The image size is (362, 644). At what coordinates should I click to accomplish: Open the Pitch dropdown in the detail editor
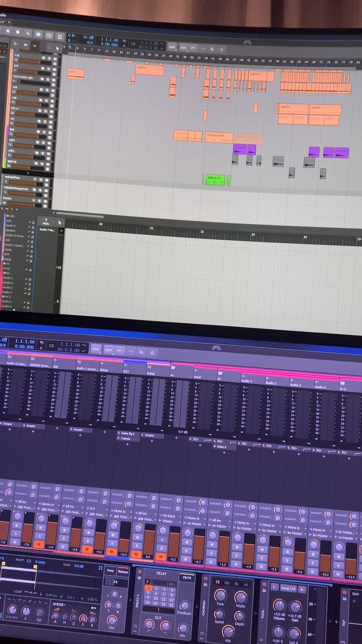coord(46,222)
